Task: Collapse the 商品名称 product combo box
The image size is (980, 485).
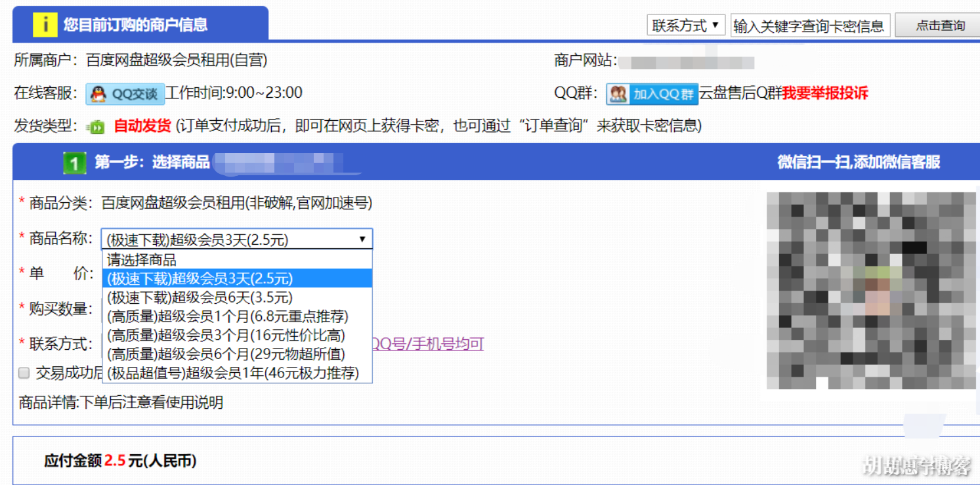Action: point(237,239)
